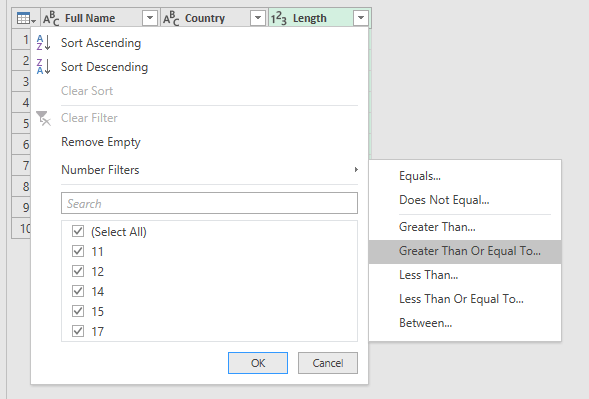Click the Cancel button
The image size is (589, 399).
coord(328,363)
